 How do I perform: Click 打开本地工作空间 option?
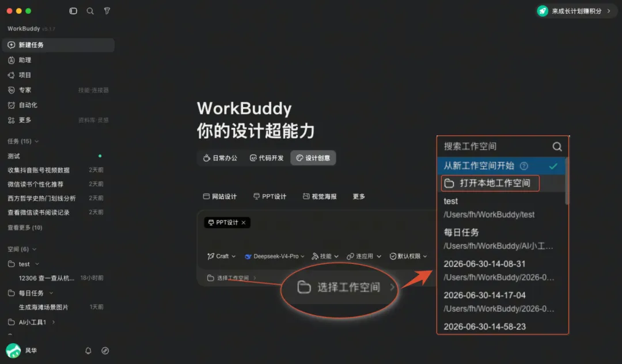click(490, 183)
